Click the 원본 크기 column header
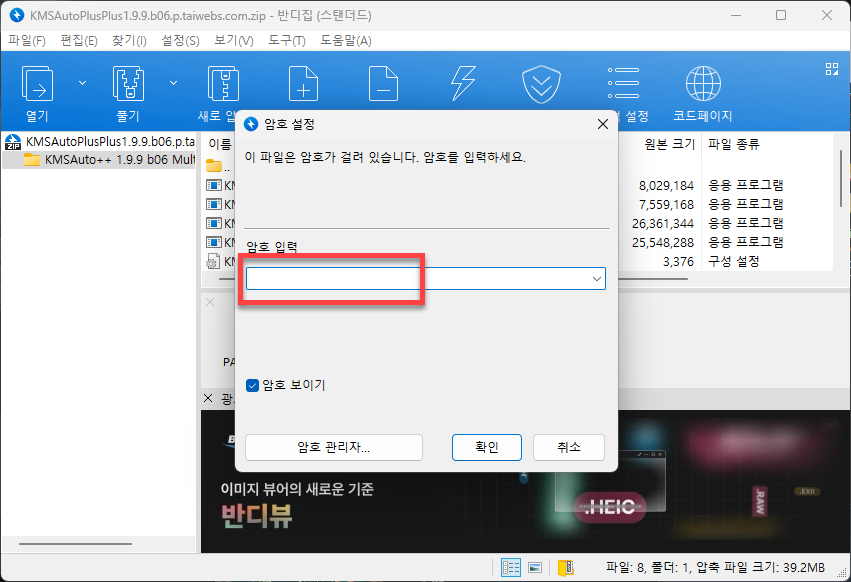Viewport: 851px width, 582px height. [x=670, y=144]
